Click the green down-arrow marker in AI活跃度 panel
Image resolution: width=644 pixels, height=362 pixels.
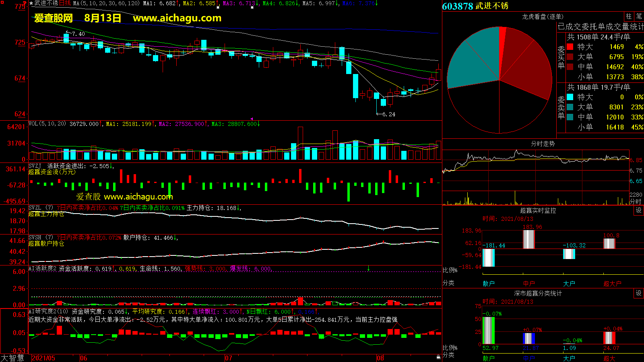pos(368,268)
